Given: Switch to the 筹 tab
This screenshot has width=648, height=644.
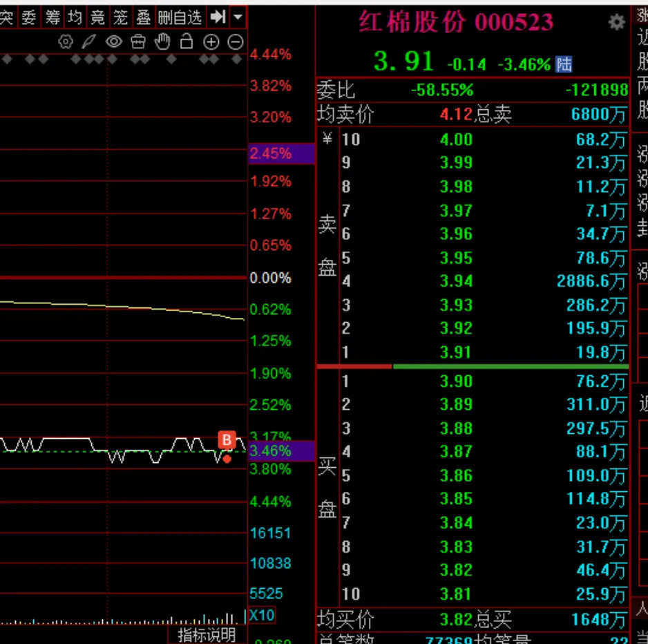Looking at the screenshot, I should 53,17.
